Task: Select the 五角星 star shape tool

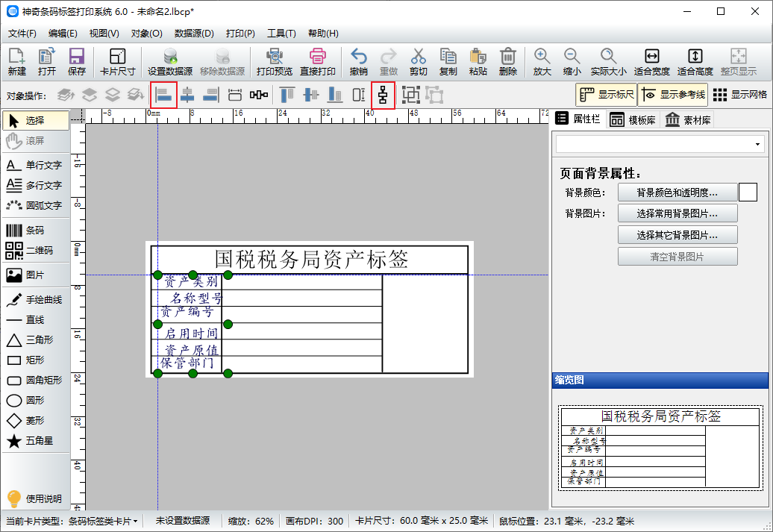Action: point(35,441)
